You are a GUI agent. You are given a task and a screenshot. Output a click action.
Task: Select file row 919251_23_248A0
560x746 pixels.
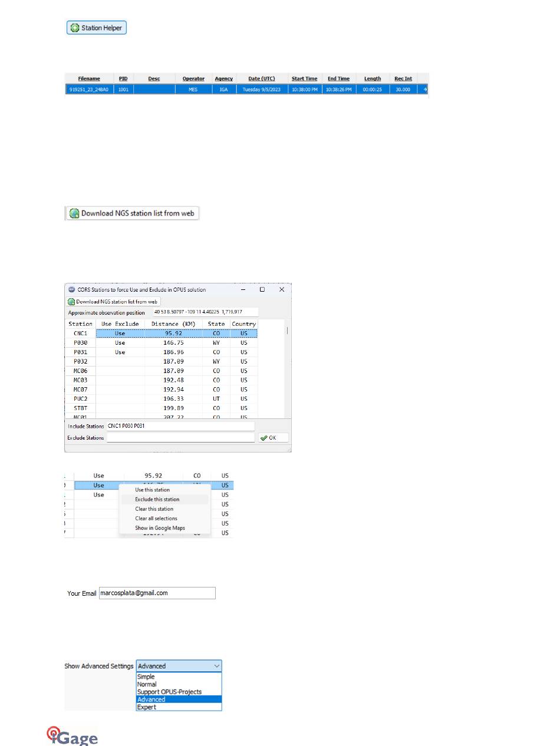click(x=88, y=90)
